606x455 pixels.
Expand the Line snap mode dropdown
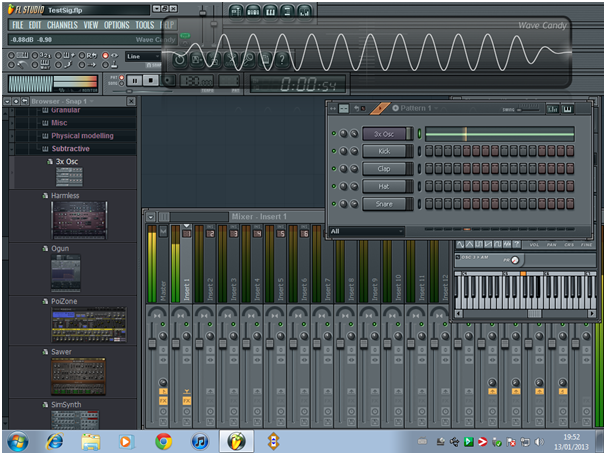(x=142, y=57)
